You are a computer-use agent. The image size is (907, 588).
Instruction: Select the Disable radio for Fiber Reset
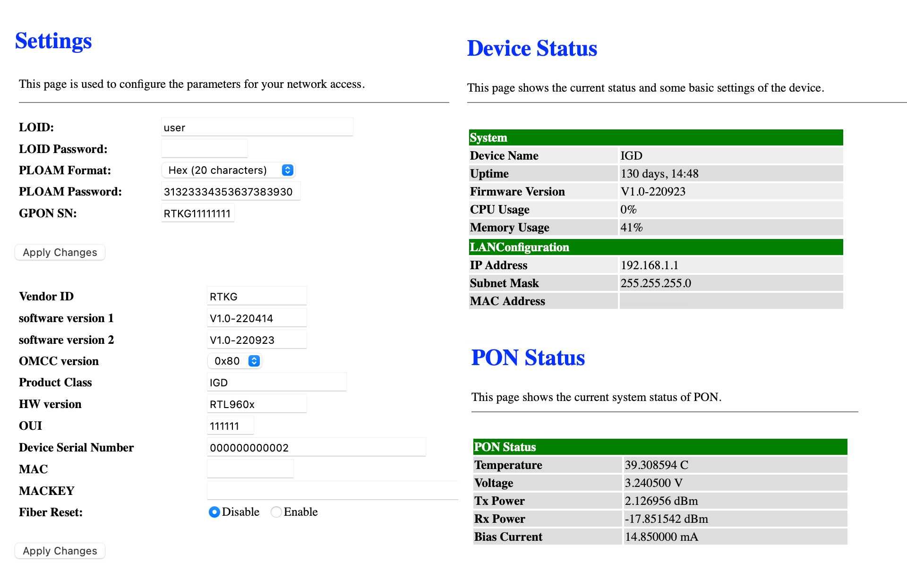[x=214, y=512]
